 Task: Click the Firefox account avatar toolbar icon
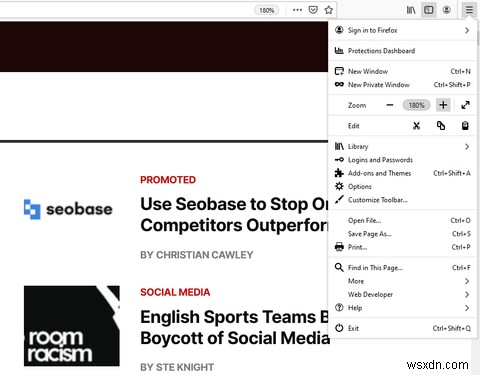[447, 10]
